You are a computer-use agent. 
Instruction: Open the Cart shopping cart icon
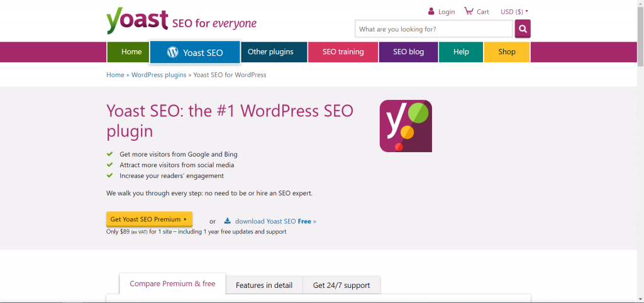pos(469,11)
